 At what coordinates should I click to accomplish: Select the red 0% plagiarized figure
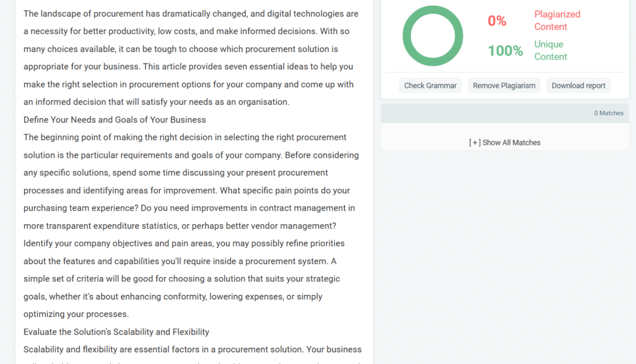click(x=497, y=21)
